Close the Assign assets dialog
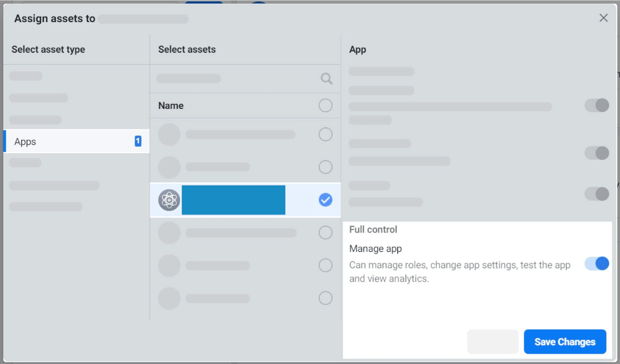The width and height of the screenshot is (620, 364). pos(603,18)
